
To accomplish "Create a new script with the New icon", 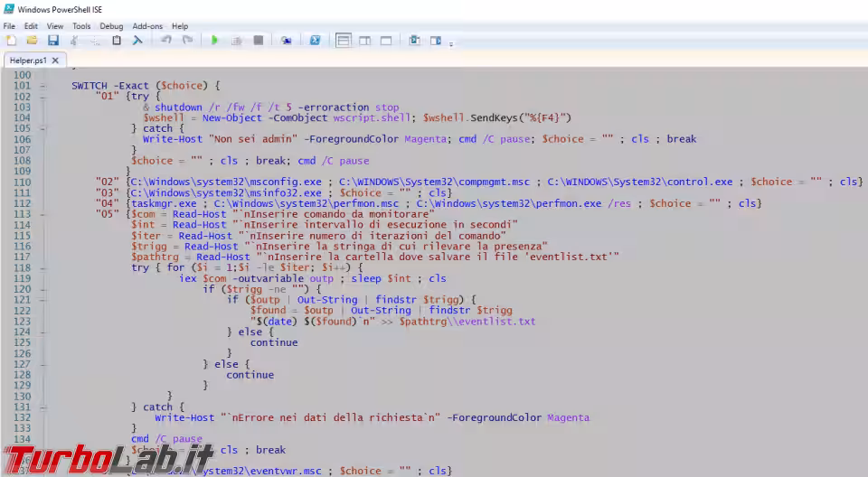I will [x=11, y=41].
